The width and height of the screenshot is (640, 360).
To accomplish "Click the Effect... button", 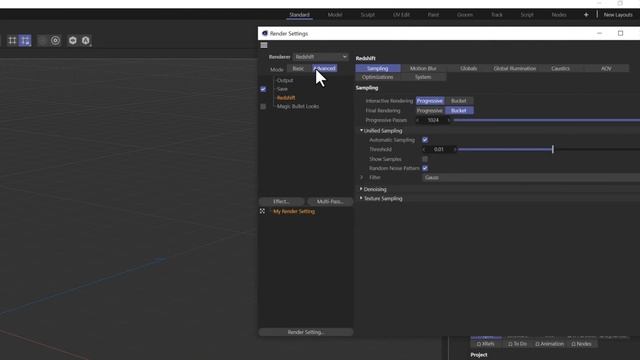I will point(281,202).
